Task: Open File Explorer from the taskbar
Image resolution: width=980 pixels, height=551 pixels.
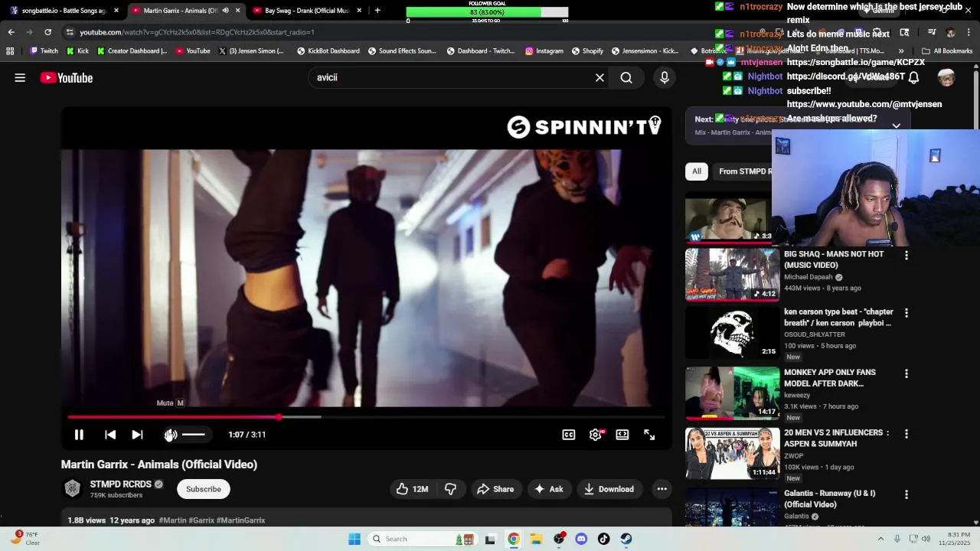Action: tap(537, 539)
